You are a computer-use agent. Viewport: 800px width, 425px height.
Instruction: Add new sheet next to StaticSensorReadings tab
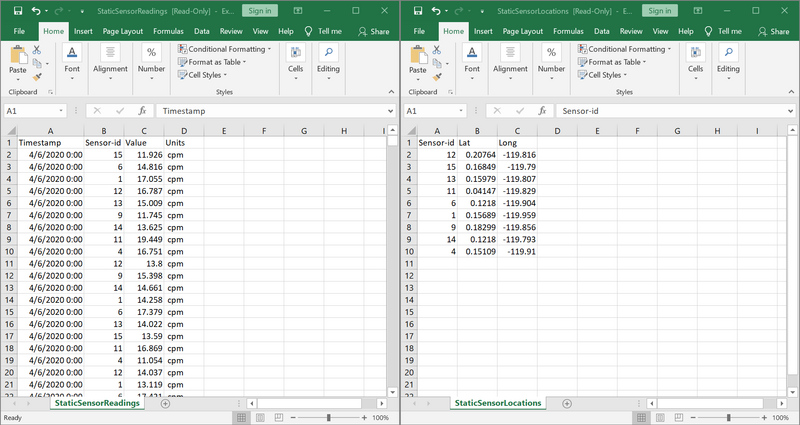coord(165,403)
